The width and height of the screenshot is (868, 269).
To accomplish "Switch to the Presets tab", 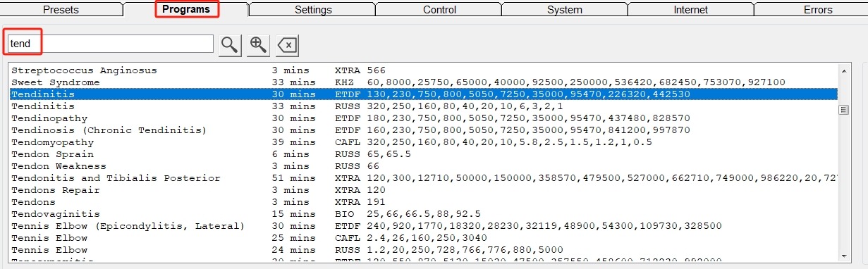I will 61,10.
